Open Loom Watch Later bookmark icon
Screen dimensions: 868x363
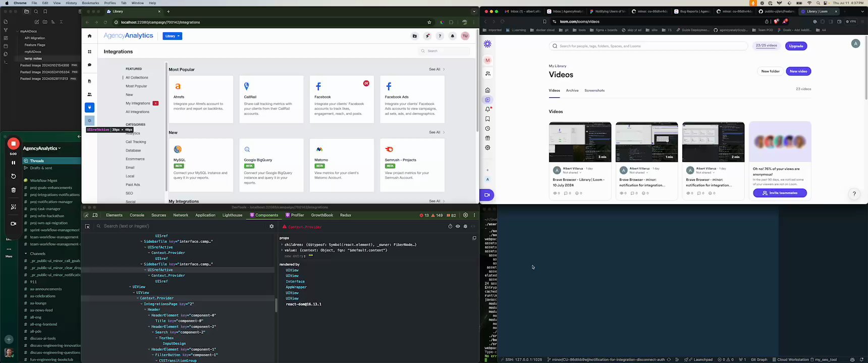pos(487,119)
